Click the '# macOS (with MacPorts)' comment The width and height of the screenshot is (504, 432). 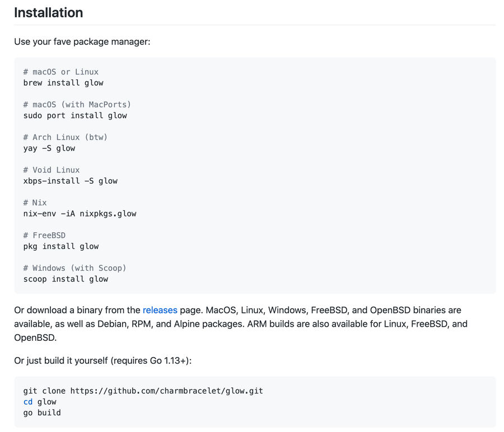point(77,105)
